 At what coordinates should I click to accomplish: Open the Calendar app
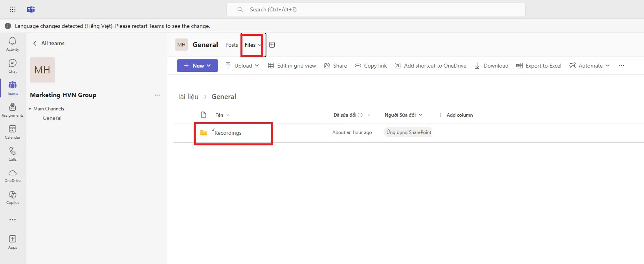tap(13, 132)
